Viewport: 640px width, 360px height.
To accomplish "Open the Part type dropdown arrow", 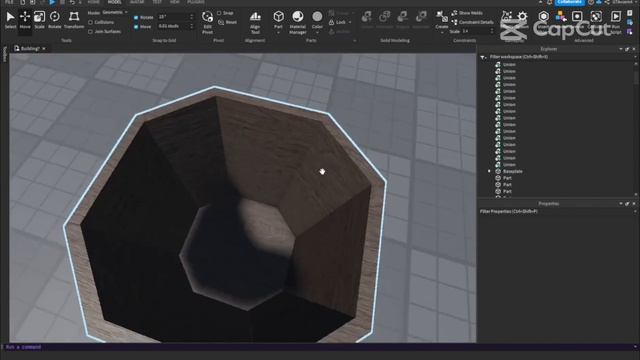I will point(278,32).
